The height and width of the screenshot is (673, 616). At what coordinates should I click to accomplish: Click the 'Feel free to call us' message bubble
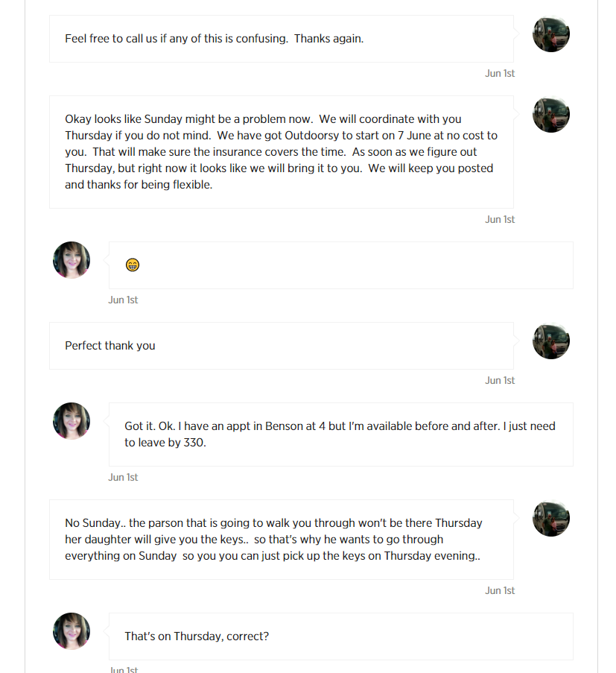(x=282, y=39)
